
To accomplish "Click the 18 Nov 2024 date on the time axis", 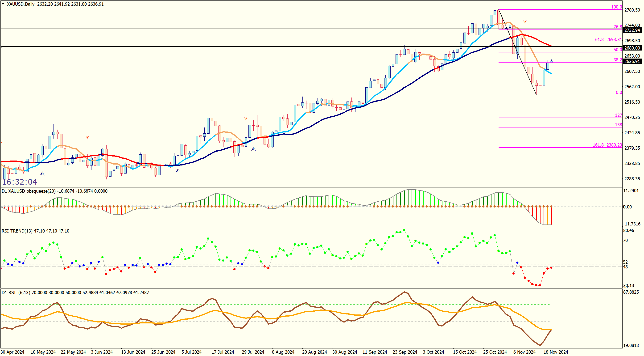I will pyautogui.click(x=556, y=352).
